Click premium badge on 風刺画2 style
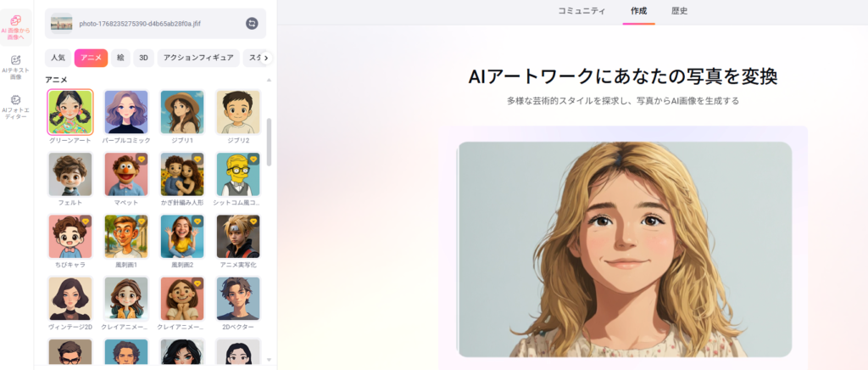 pos(198,221)
